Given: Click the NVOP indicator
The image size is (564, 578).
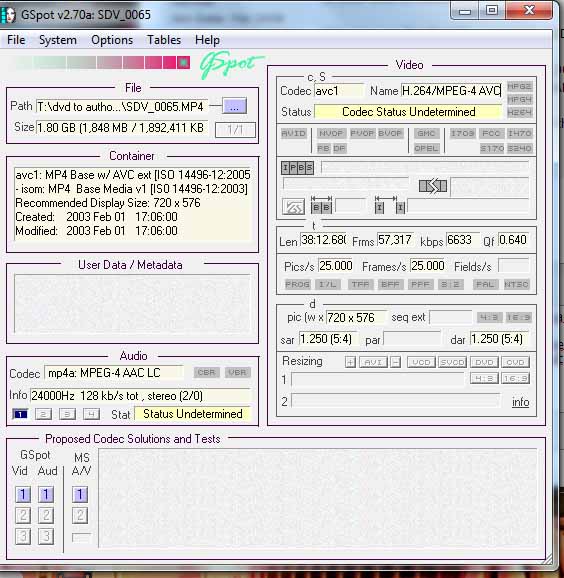Looking at the screenshot, I should click(x=331, y=133).
